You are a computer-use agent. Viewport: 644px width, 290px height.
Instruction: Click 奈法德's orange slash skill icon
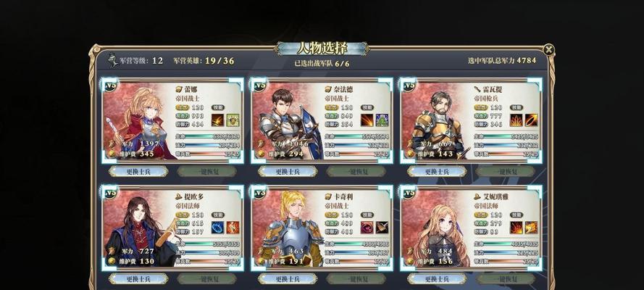tap(367, 120)
